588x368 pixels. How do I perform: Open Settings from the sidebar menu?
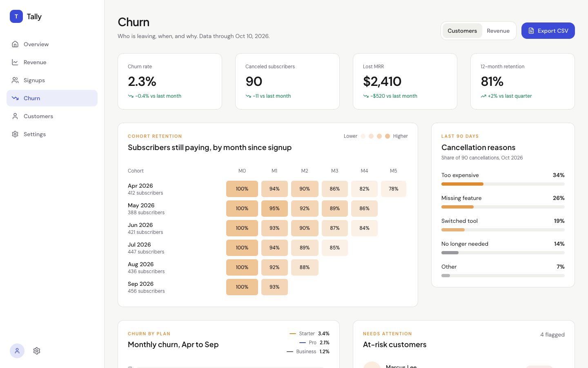(x=52, y=134)
